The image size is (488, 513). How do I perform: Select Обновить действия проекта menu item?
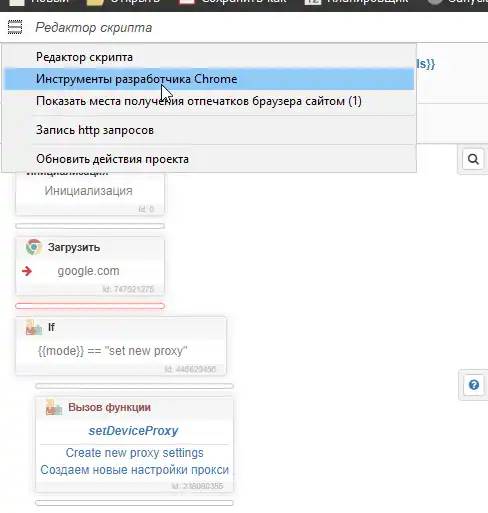coord(209,159)
